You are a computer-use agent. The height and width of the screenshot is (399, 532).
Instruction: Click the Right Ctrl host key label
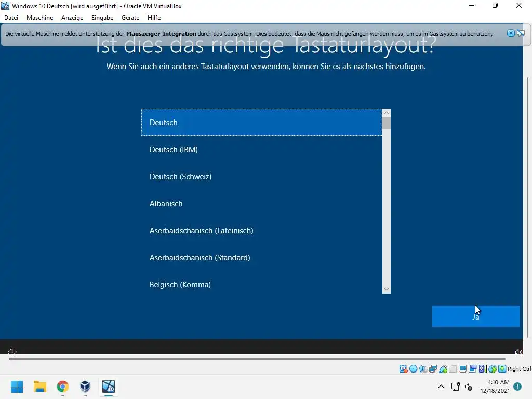(520, 369)
